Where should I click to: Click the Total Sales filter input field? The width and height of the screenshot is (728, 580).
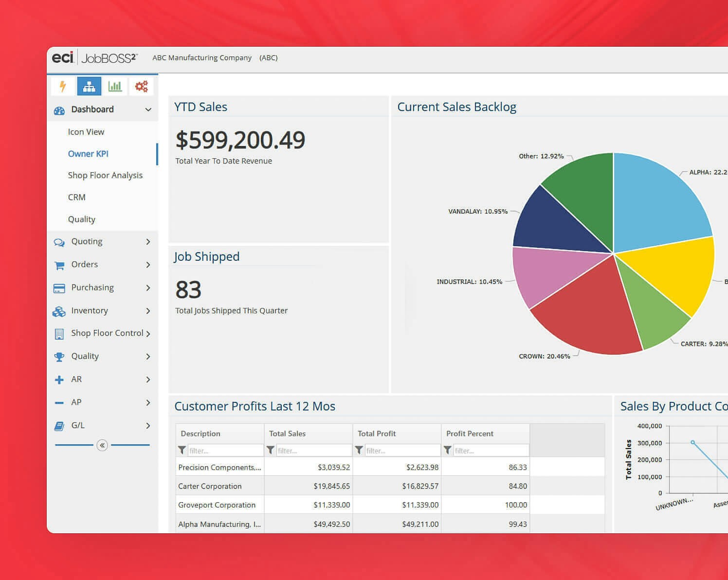pyautogui.click(x=314, y=451)
